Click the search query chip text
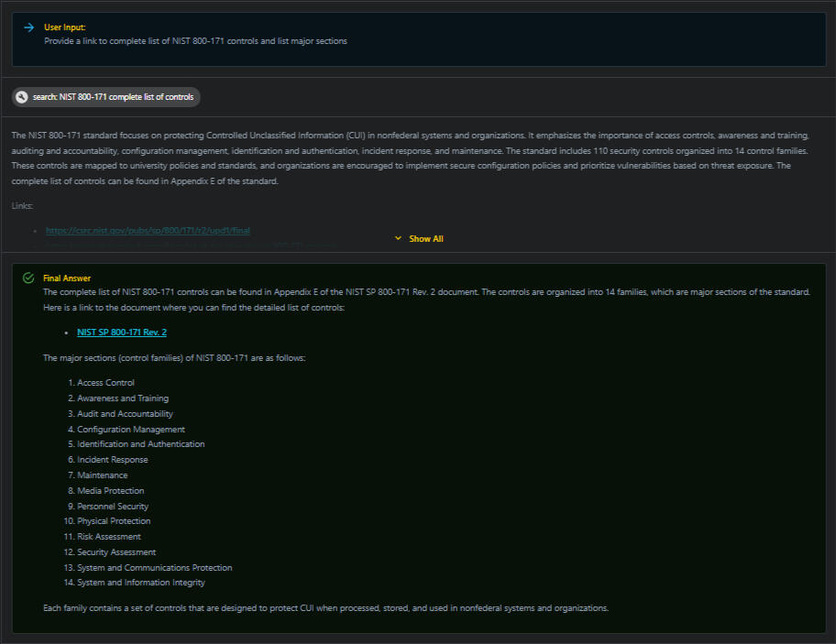836x644 pixels. coord(113,97)
